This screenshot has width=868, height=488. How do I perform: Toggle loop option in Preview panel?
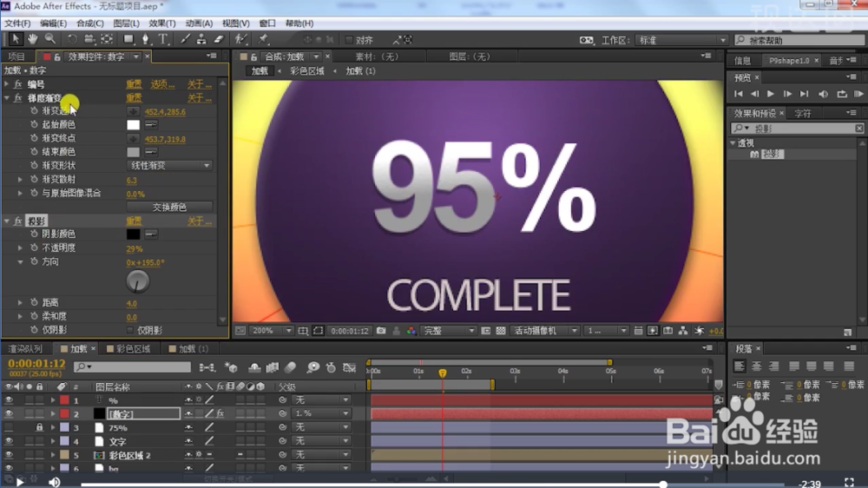841,94
